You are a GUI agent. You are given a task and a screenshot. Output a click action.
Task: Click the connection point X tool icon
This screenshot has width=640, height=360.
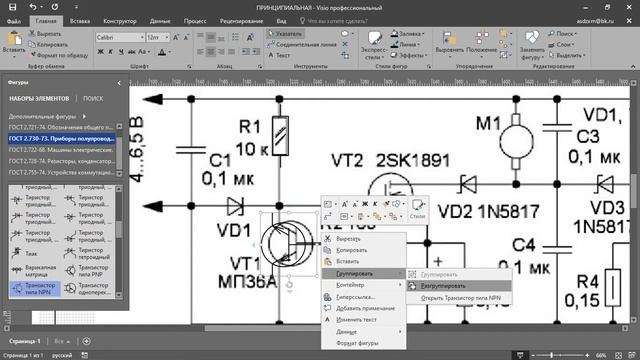coord(345,44)
